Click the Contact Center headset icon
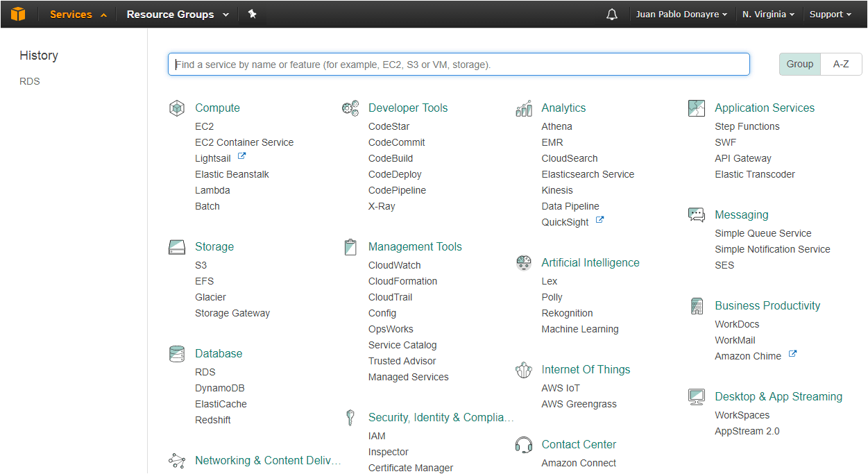This screenshot has height=474, width=868. (x=524, y=445)
